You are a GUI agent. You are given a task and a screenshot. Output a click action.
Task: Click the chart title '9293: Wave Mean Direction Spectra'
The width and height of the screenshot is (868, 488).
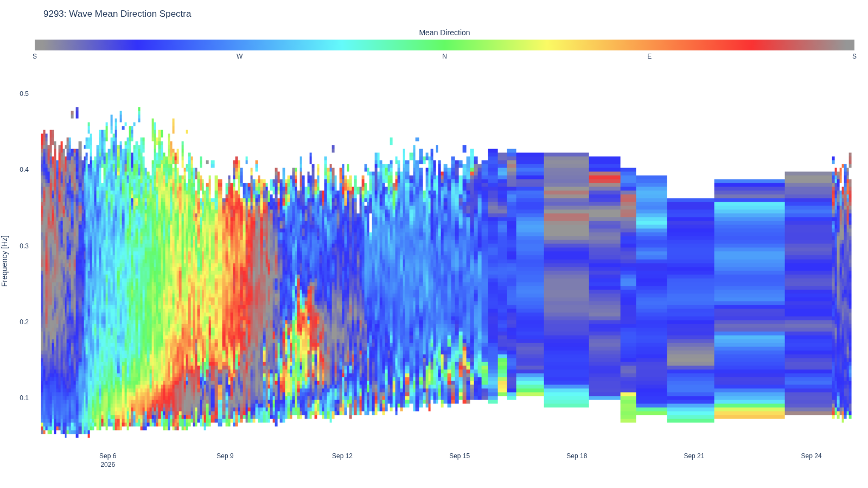click(117, 14)
